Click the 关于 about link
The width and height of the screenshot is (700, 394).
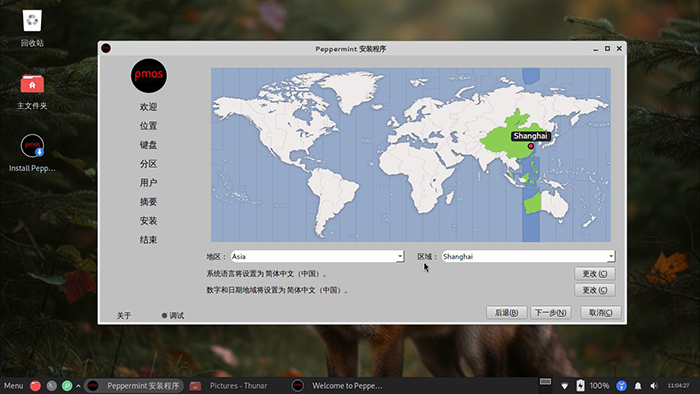tap(124, 315)
